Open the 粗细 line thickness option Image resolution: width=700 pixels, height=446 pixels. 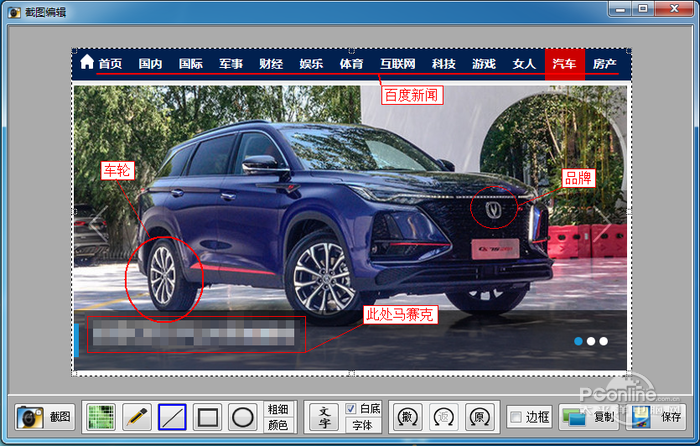tap(278, 409)
